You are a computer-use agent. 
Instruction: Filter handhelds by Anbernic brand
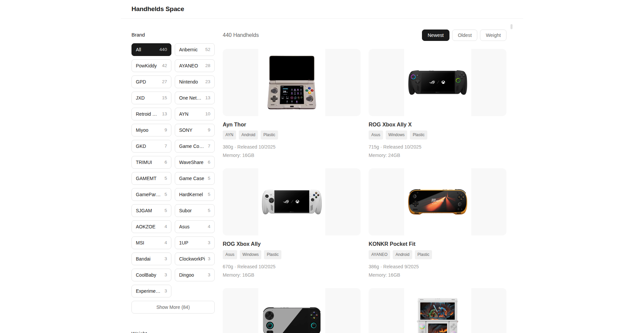point(195,50)
